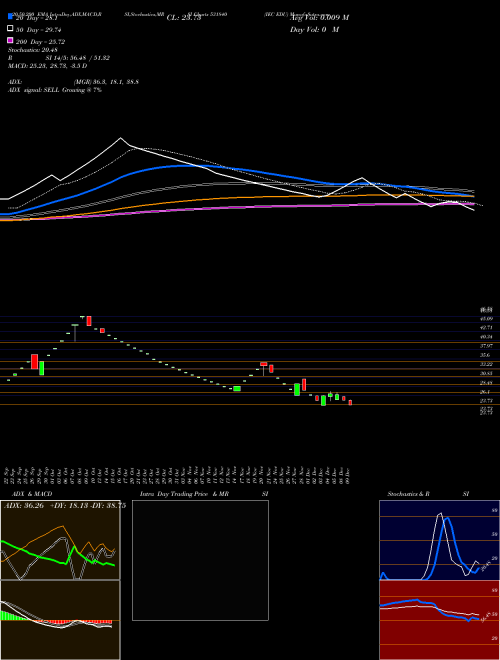
Task: Click the red-background RSI chart
Action: [439, 620]
